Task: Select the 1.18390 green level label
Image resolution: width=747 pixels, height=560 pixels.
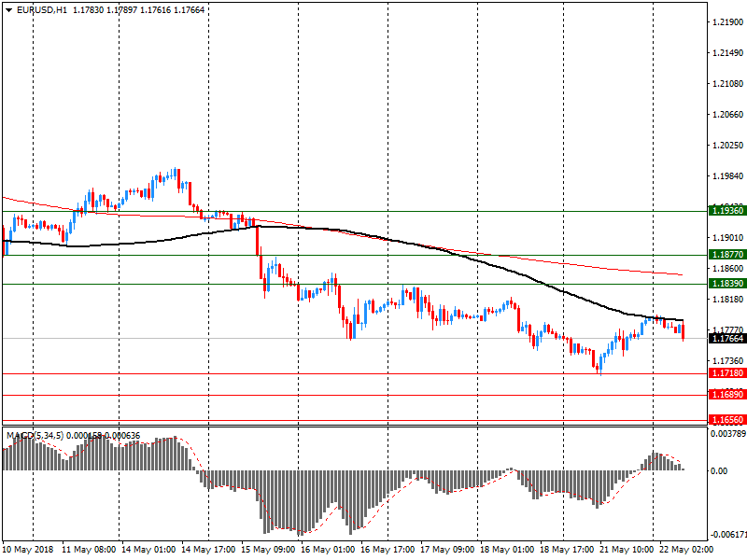Action: pyautogui.click(x=726, y=284)
